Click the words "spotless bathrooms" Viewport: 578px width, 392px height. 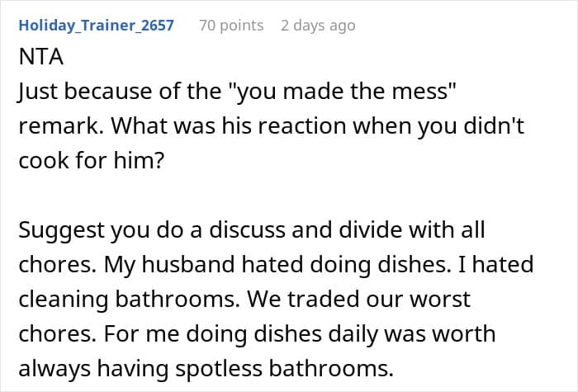(x=284, y=369)
